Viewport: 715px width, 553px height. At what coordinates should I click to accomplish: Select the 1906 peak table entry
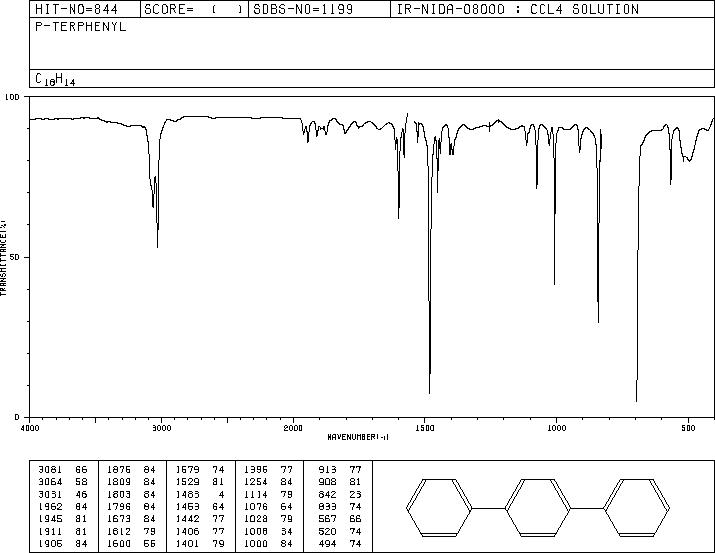click(62, 543)
